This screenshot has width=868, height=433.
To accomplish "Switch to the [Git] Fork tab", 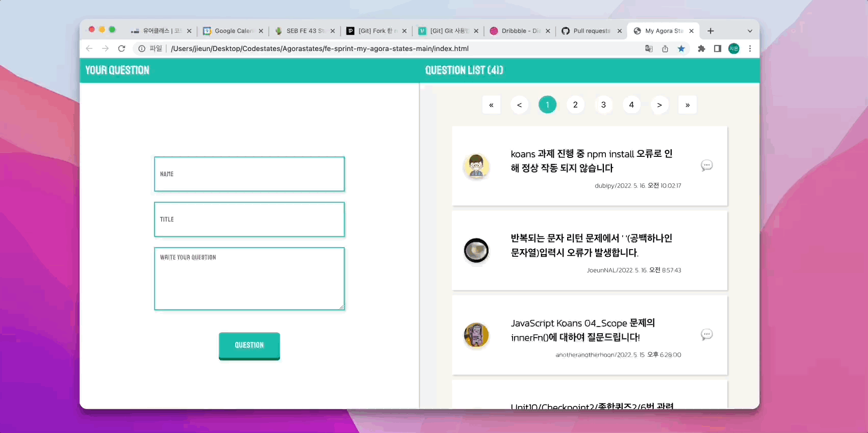I will tap(377, 31).
